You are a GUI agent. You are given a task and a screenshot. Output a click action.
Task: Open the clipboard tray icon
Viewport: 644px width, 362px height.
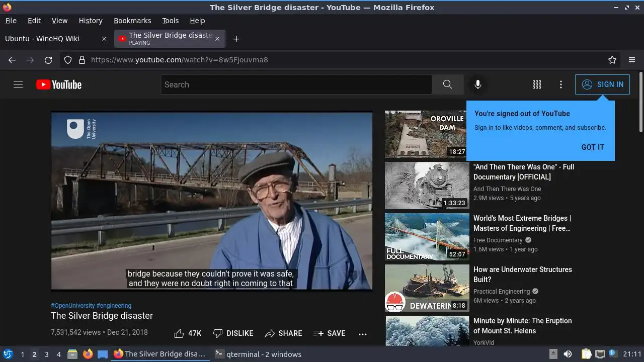pyautogui.click(x=586, y=354)
